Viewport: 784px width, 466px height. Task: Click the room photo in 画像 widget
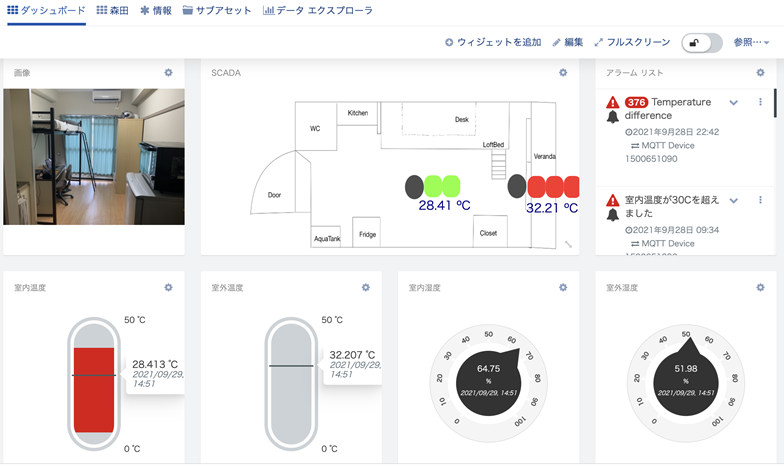click(94, 157)
